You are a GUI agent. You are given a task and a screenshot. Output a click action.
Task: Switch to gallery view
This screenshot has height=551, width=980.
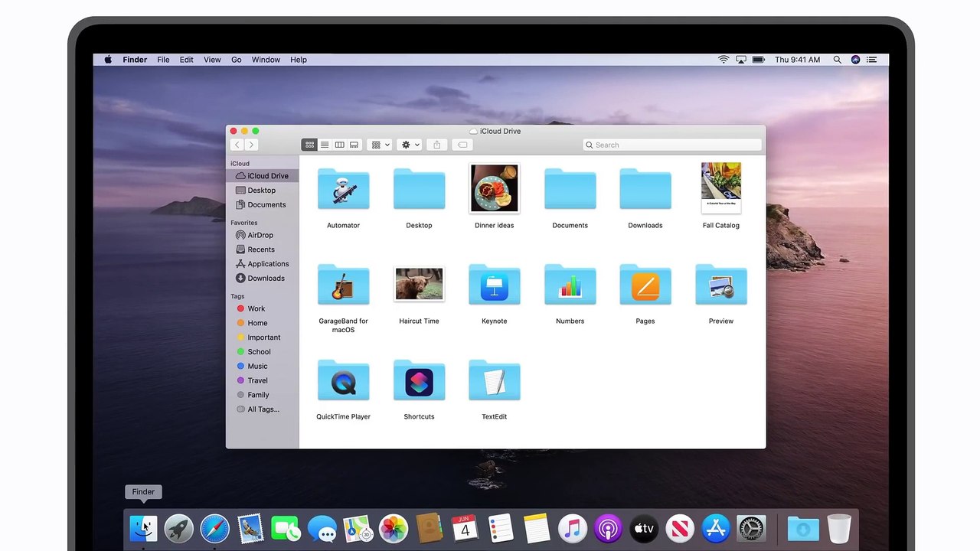[354, 145]
